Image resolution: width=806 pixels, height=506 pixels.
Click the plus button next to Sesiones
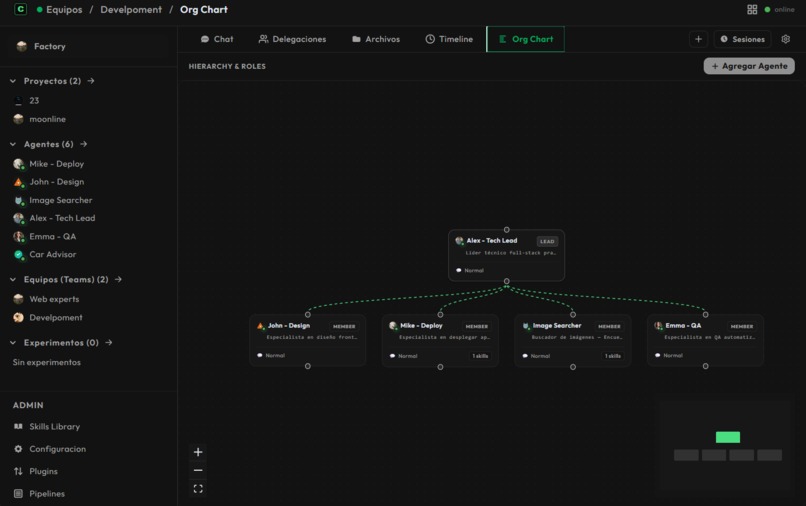click(698, 39)
